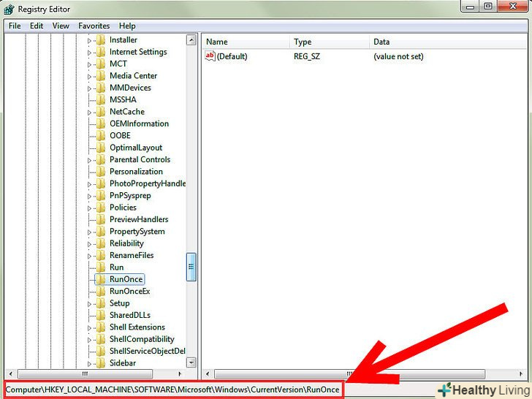Select the (Default) value name
The image size is (532, 399).
tap(232, 56)
